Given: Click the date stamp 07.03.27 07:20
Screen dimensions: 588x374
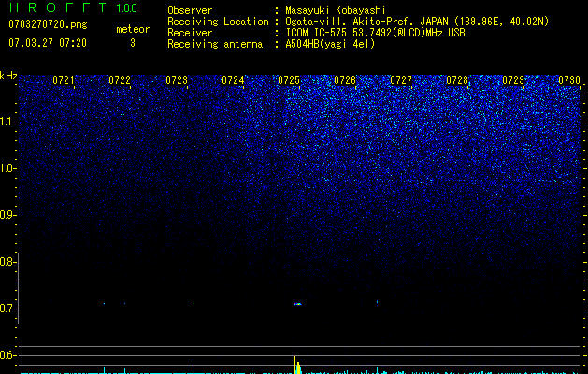Looking at the screenshot, I should (x=48, y=43).
